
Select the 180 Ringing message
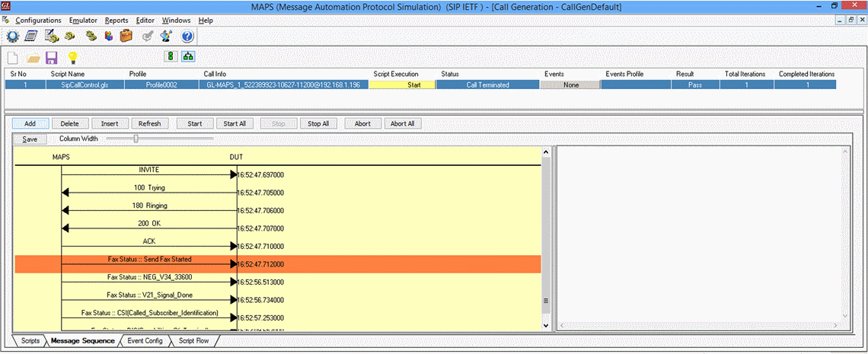[x=149, y=209]
